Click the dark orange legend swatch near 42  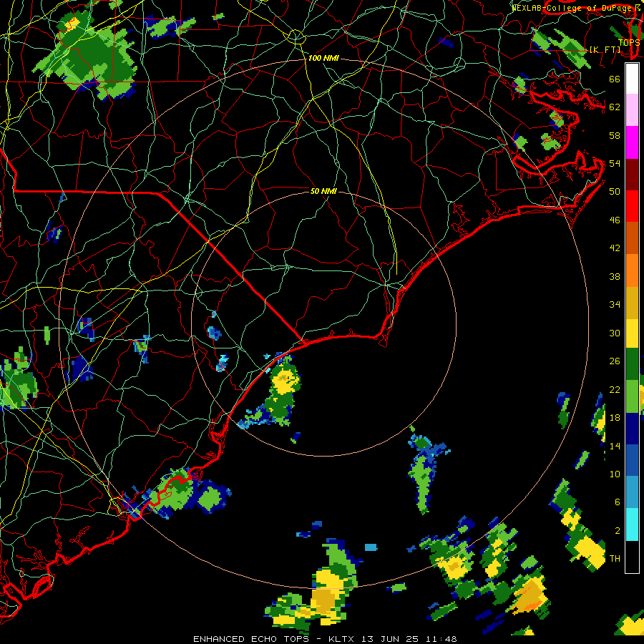pyautogui.click(x=632, y=238)
